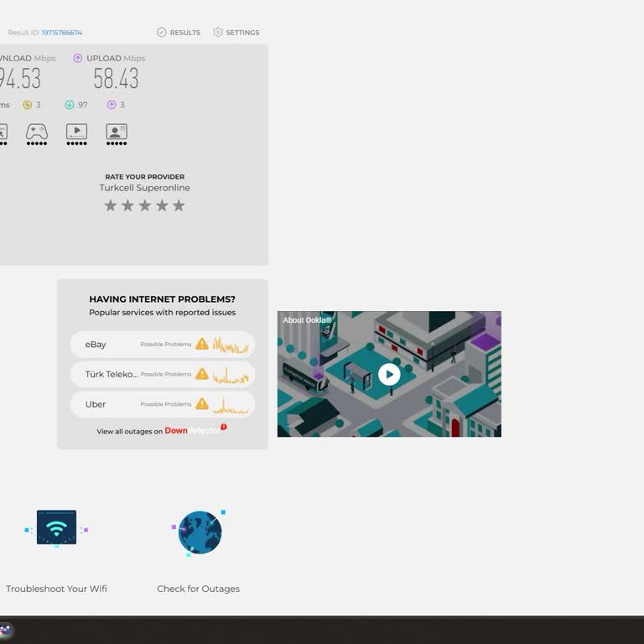644x644 pixels.
Task: Click the purple upload latency icon
Action: coord(112,105)
